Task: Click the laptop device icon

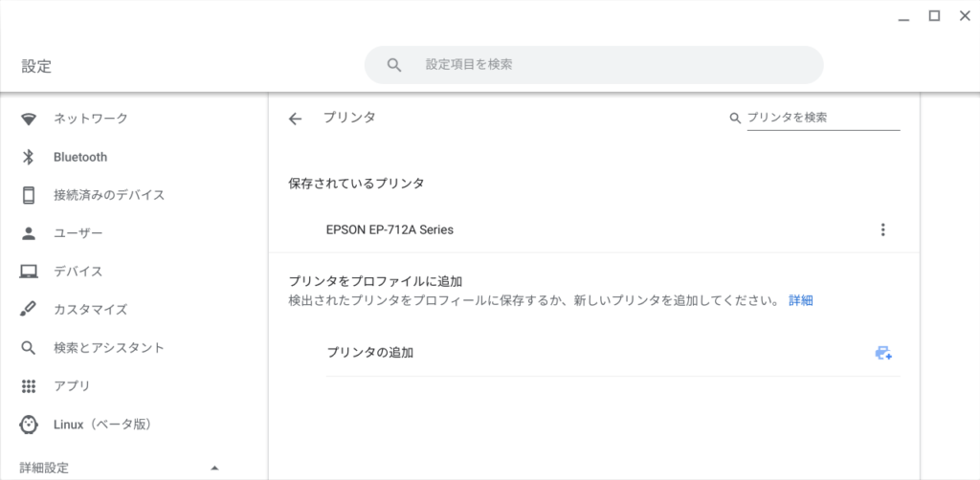Action: point(29,272)
